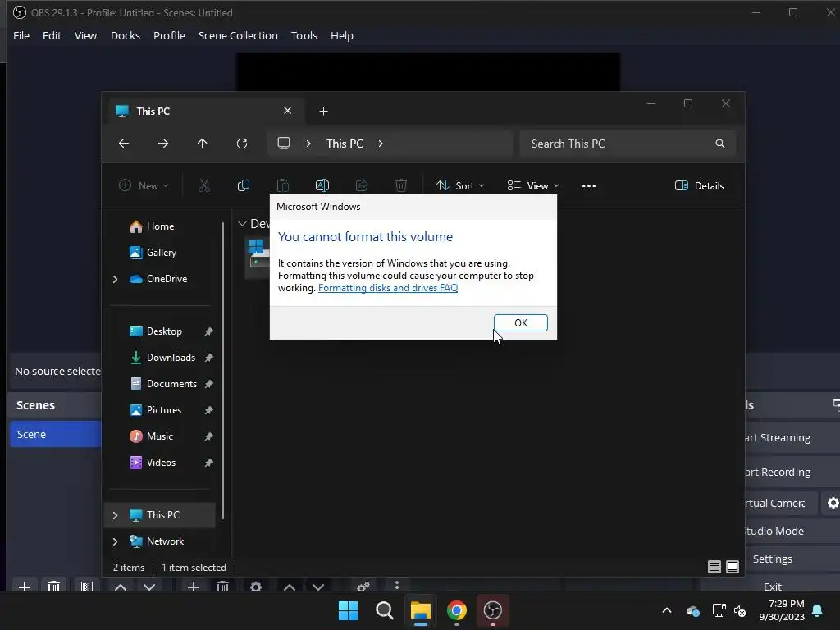Click the Rename icon in Explorer toolbar
The width and height of the screenshot is (840, 630).
[322, 186]
